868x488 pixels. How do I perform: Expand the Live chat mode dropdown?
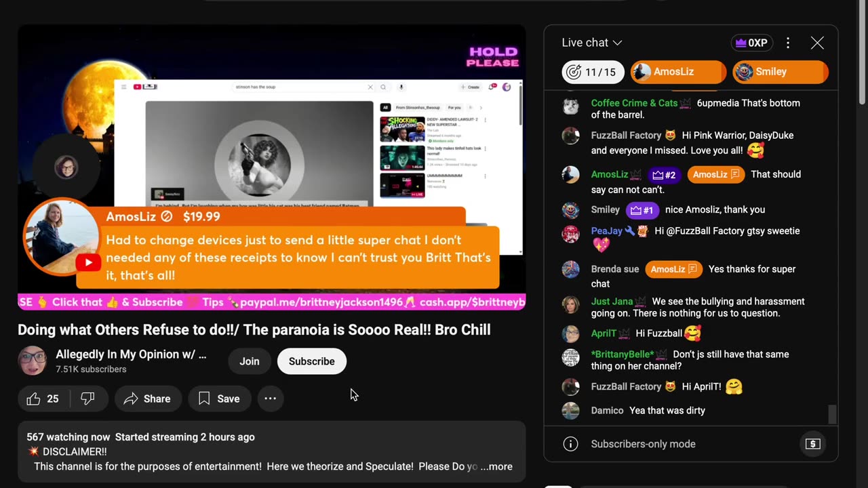[x=591, y=43]
